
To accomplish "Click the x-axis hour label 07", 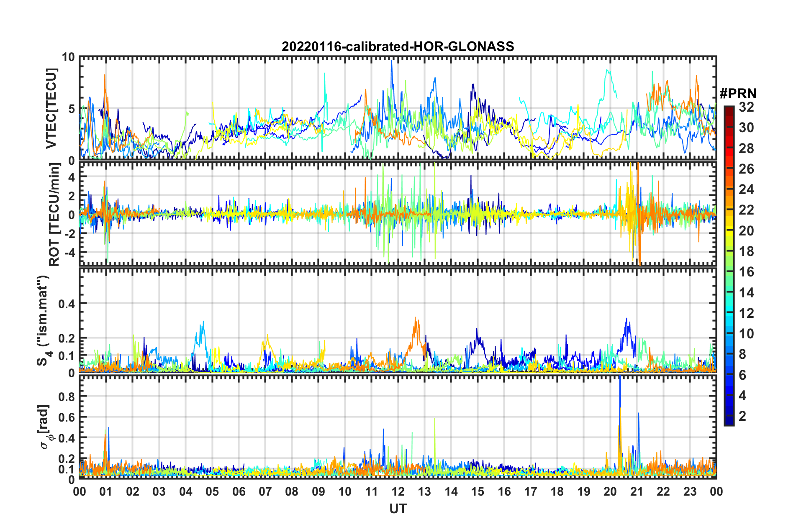I will [265, 491].
